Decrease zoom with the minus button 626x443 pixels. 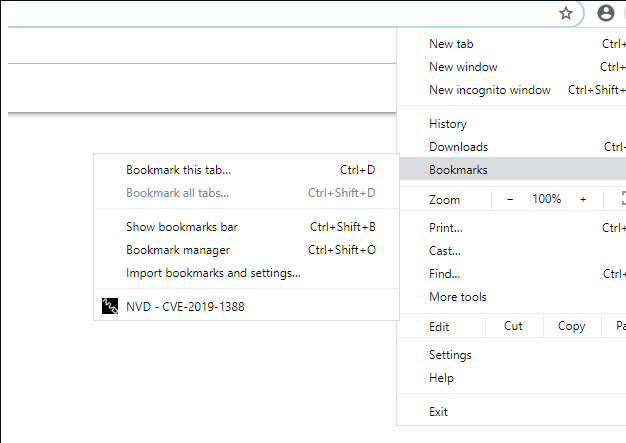(x=510, y=199)
